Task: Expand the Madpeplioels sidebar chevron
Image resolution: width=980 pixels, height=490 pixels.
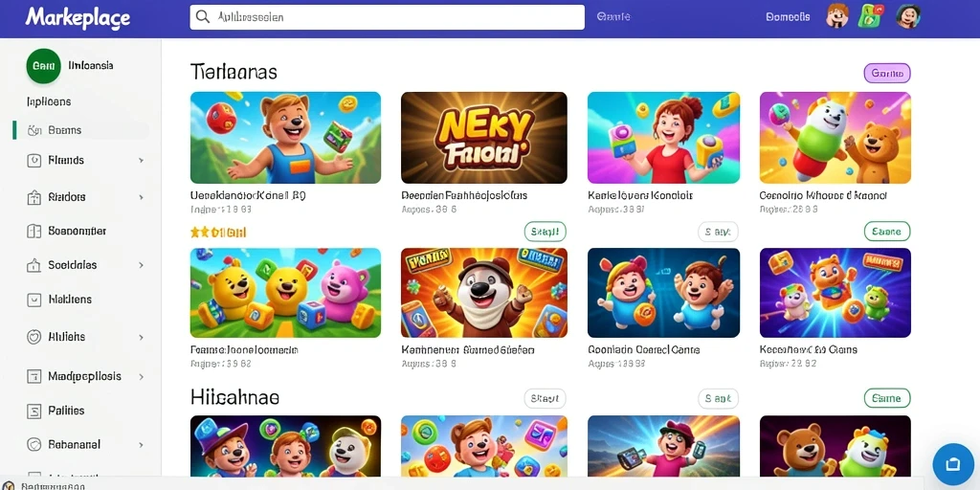Action: [142, 377]
